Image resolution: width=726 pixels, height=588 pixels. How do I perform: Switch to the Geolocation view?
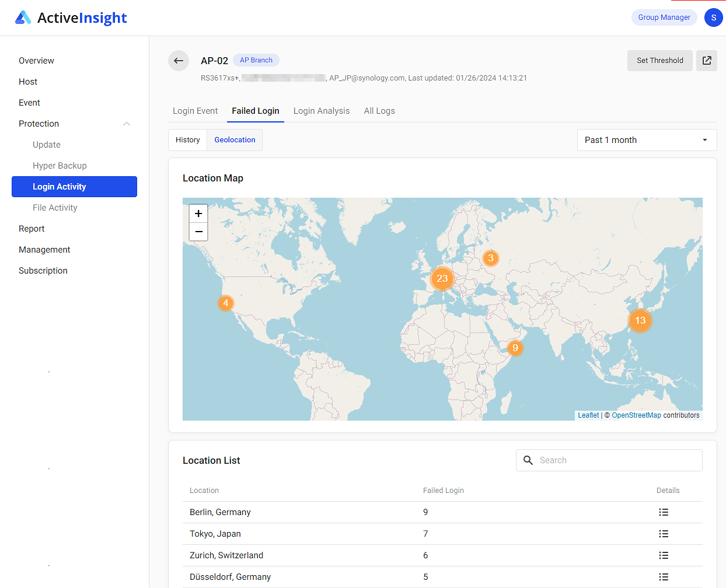click(235, 140)
